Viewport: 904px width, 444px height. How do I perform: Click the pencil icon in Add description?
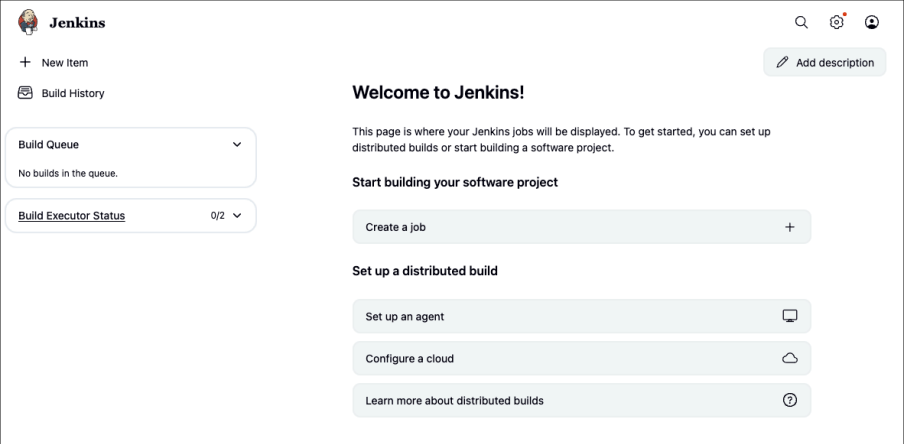(x=782, y=62)
